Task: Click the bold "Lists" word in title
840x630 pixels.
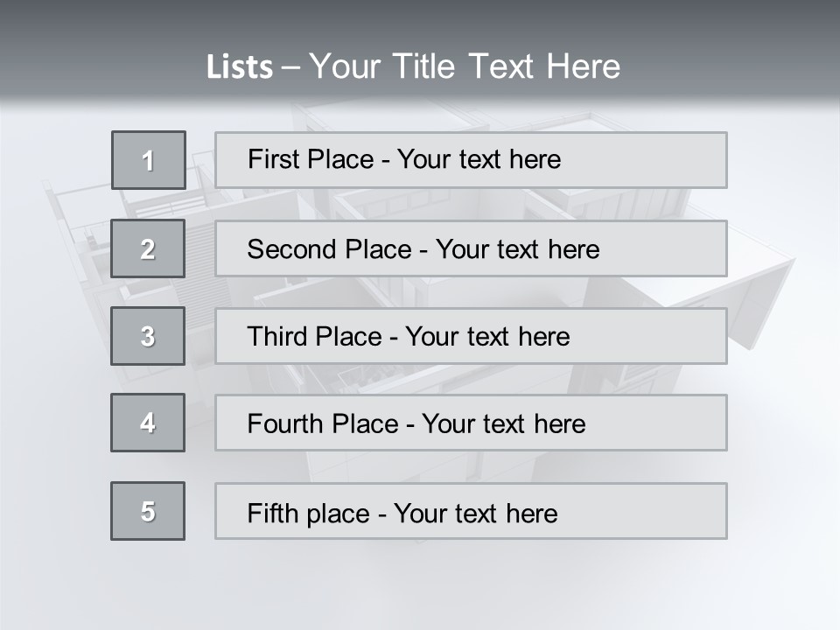Action: [x=240, y=66]
